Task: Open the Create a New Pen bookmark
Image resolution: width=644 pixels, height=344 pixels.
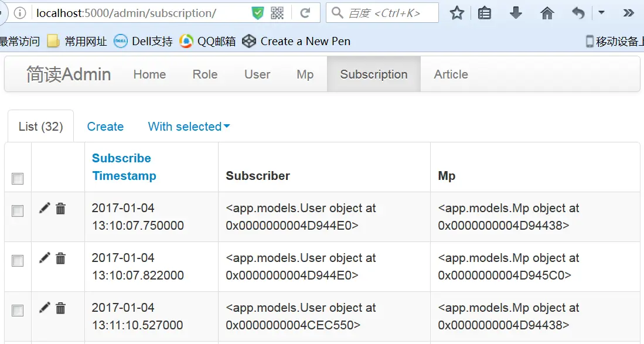Action: 296,41
